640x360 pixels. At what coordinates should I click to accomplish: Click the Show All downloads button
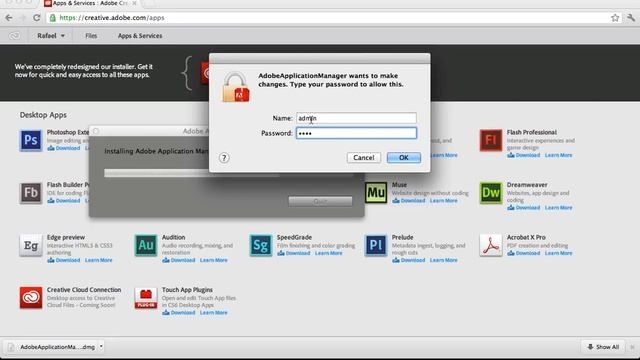click(603, 347)
